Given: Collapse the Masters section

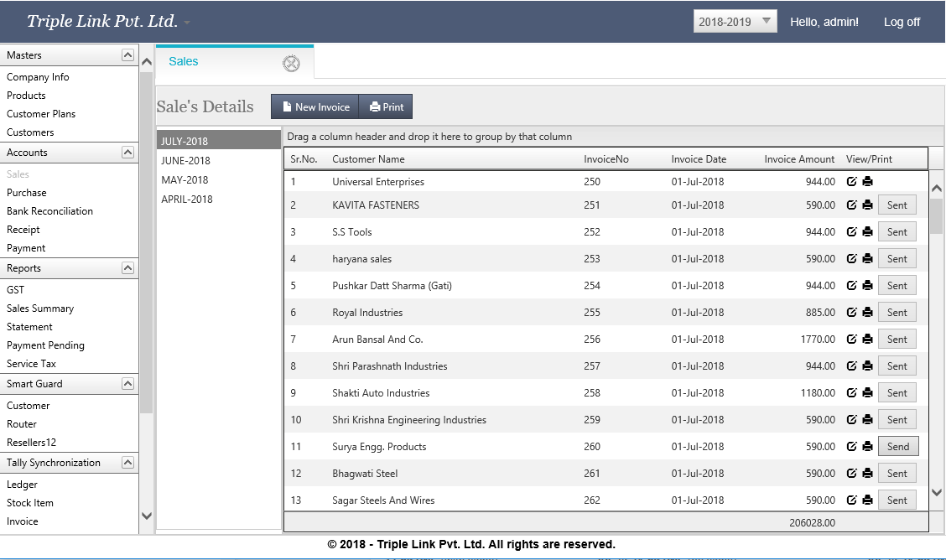Looking at the screenshot, I should click(128, 54).
